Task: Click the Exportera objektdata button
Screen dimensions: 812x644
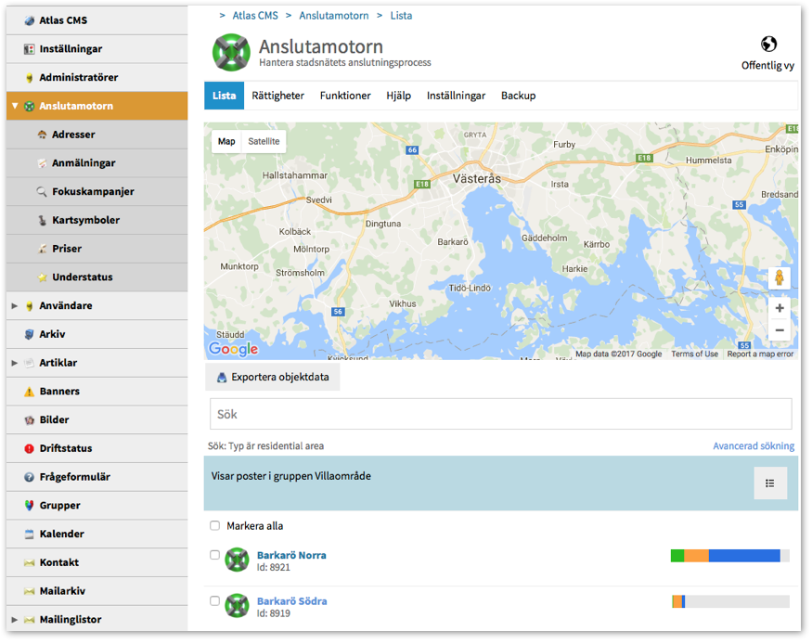Action: (273, 378)
